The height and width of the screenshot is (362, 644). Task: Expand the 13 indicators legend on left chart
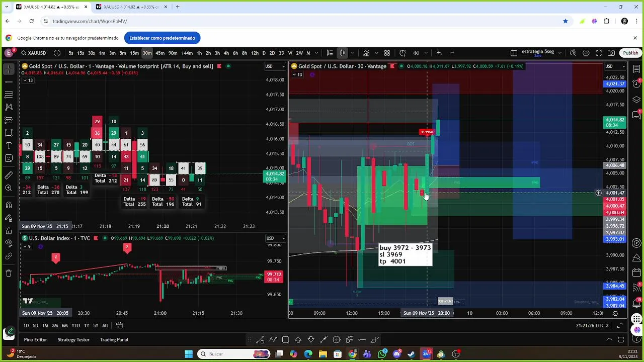27,80
